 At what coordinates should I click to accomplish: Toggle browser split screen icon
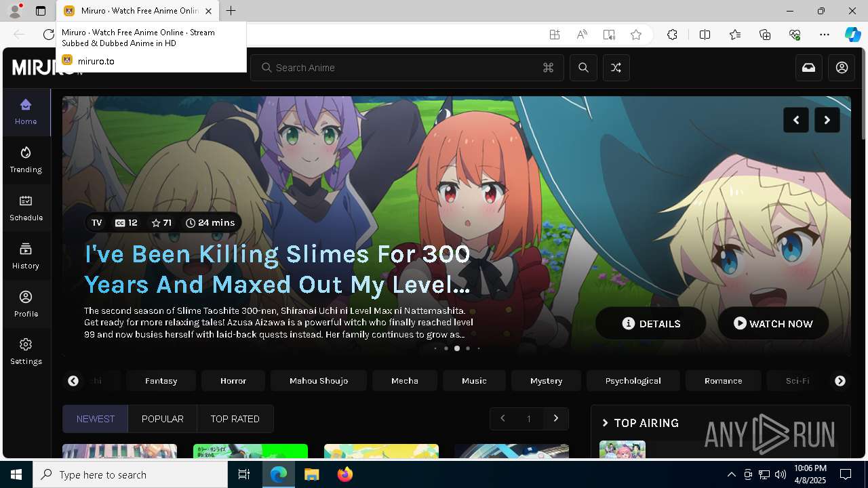click(x=705, y=35)
